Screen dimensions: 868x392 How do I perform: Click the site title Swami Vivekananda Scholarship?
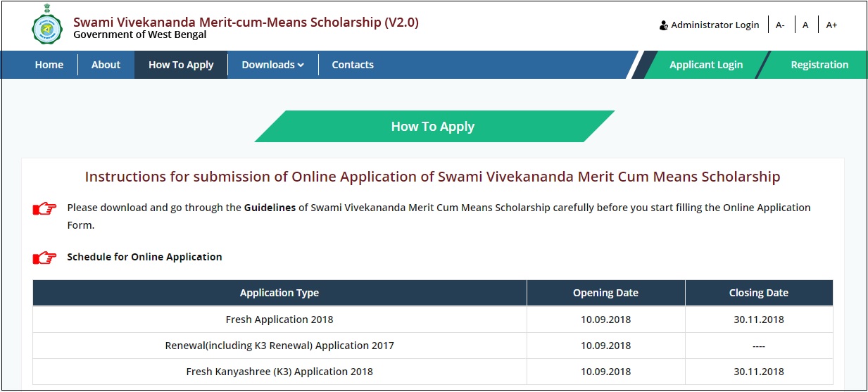coord(246,23)
